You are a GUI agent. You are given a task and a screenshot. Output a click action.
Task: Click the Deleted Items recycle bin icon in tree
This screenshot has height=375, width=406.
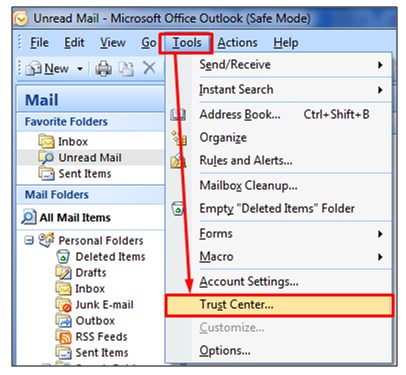pos(63,256)
